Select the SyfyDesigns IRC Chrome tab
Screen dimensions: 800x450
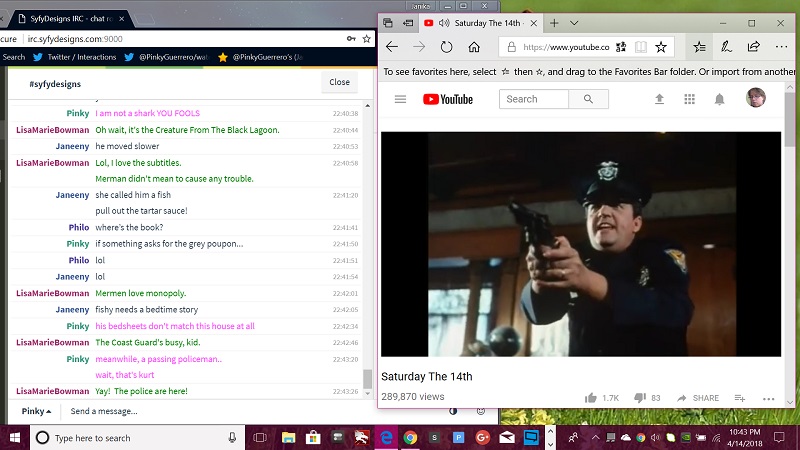pyautogui.click(x=70, y=19)
